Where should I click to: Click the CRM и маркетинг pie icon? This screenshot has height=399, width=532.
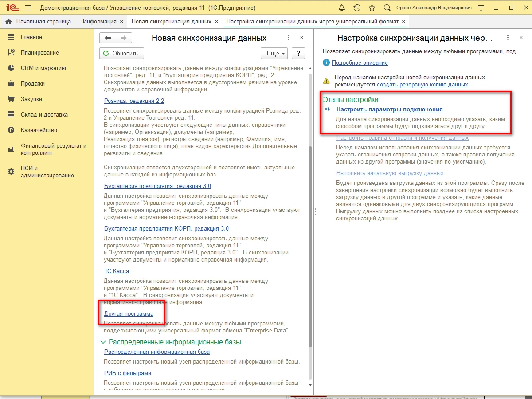12,68
